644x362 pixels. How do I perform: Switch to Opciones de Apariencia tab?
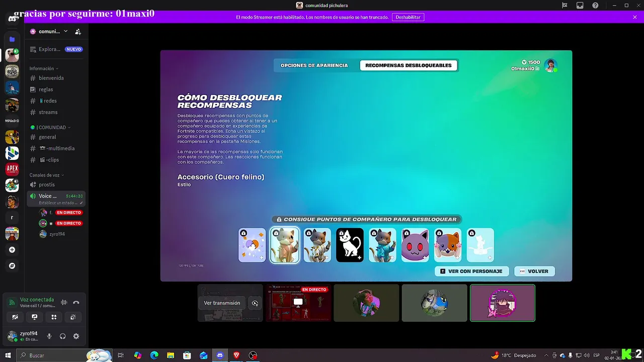[314, 65]
